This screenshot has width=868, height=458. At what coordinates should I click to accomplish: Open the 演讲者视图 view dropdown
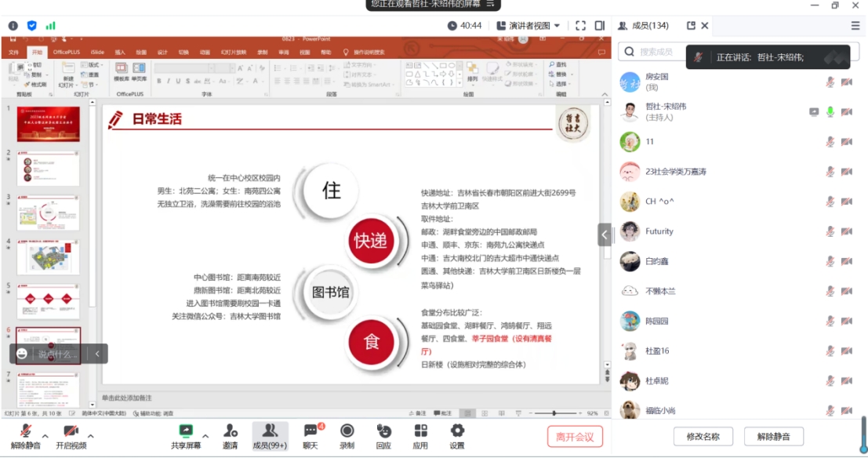point(533,26)
